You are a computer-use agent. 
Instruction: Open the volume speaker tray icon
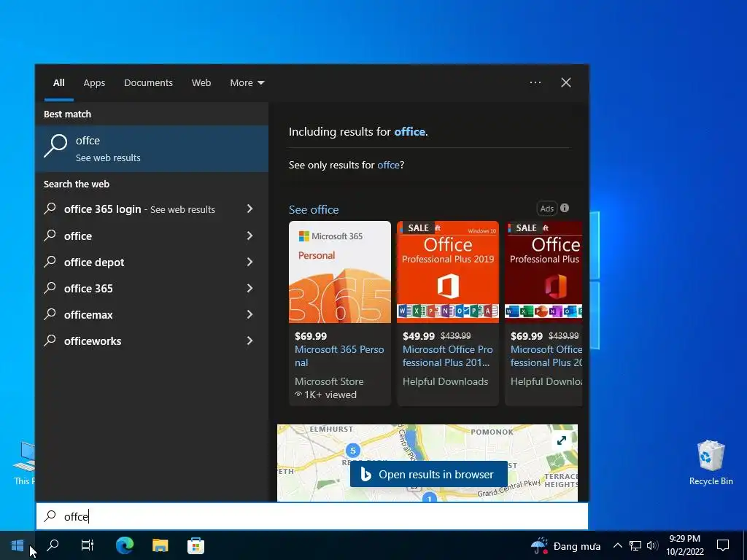tap(652, 545)
